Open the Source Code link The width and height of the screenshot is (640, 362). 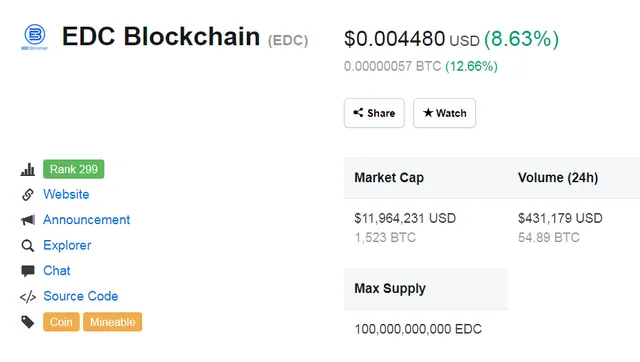coord(81,296)
